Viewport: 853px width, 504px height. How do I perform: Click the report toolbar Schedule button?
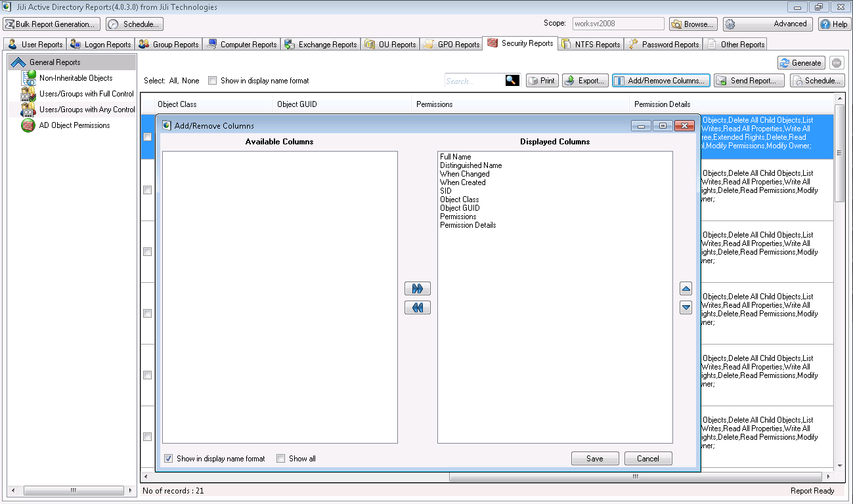[x=816, y=81]
